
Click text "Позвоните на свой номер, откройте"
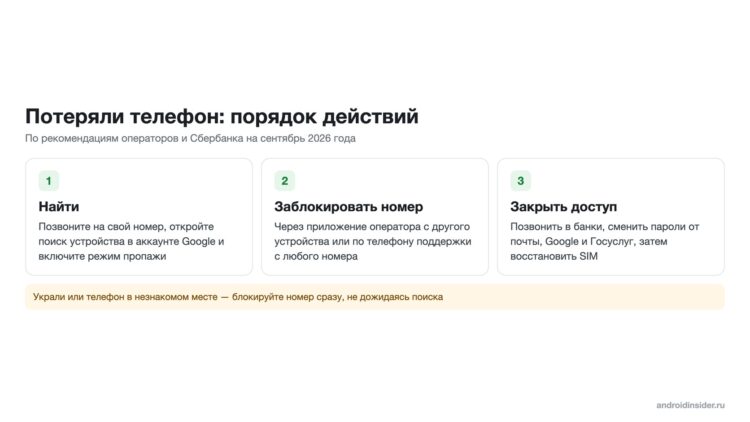click(126, 226)
